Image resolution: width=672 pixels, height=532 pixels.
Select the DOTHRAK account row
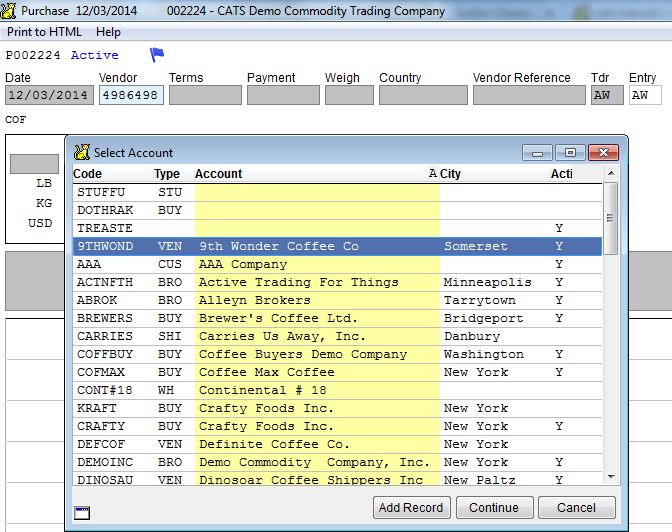point(337,210)
